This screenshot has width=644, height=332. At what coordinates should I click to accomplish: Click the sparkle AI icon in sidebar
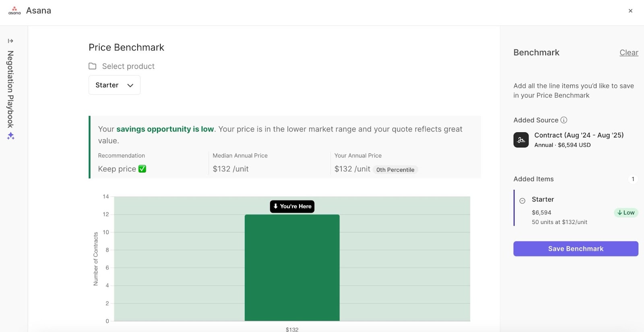point(10,136)
